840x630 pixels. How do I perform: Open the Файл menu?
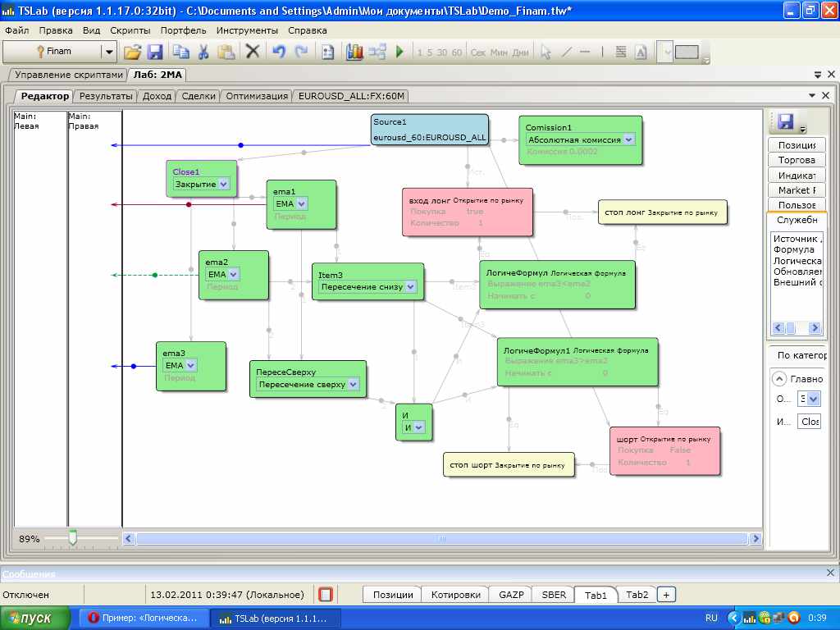click(17, 30)
